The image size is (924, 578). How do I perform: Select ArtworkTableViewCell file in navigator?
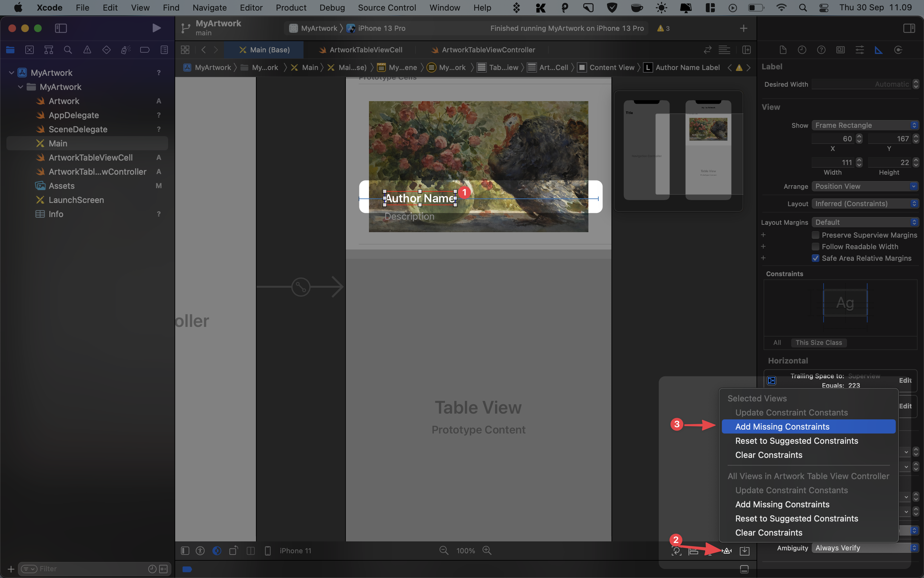tap(90, 157)
